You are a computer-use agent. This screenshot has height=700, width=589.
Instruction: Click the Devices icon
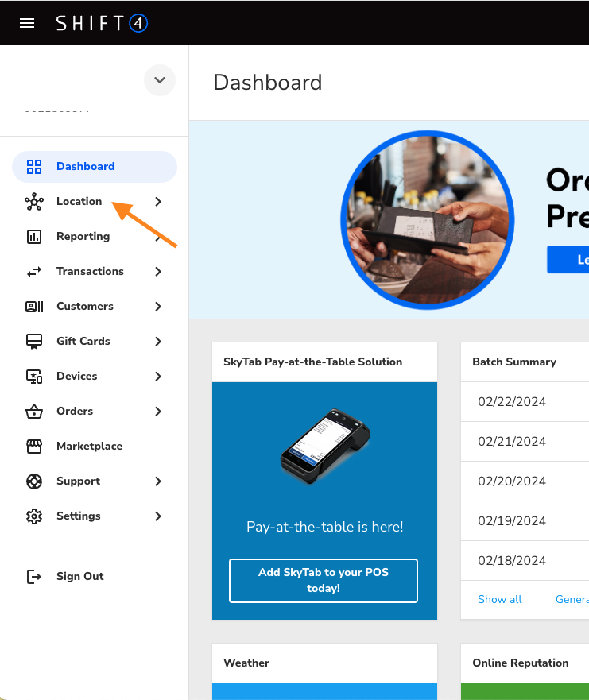34,377
